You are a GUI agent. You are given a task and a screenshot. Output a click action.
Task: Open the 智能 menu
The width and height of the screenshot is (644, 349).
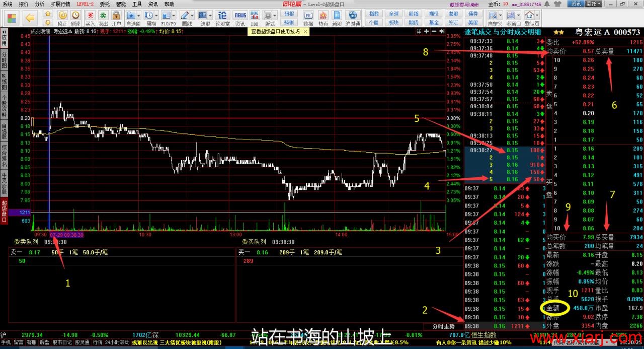121,4
